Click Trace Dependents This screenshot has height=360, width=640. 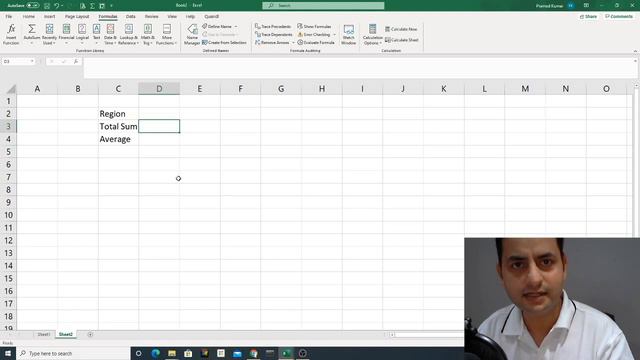(273, 34)
